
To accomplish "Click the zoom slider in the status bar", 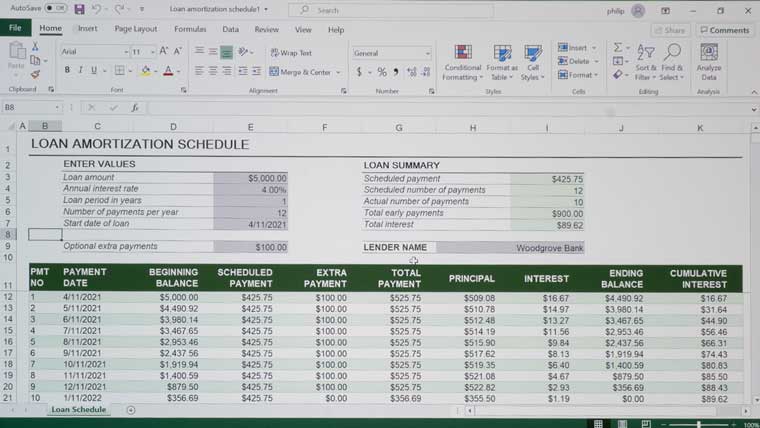I will (697, 424).
